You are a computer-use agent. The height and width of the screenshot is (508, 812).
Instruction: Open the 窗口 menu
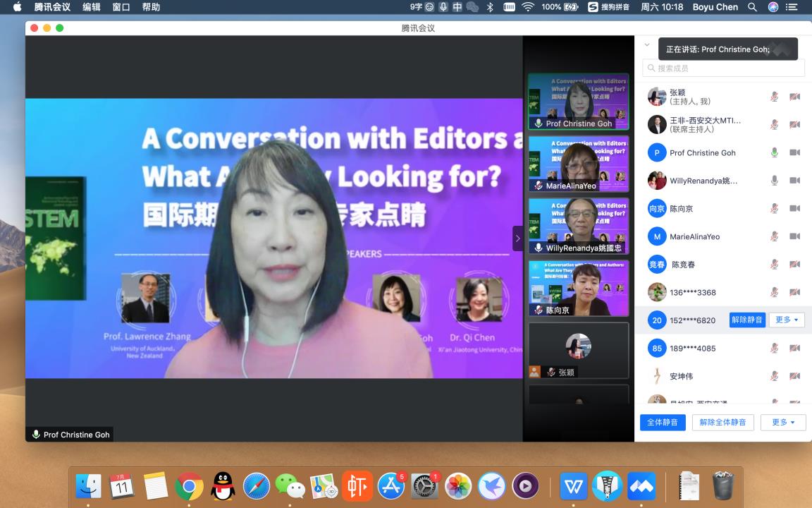[121, 7]
